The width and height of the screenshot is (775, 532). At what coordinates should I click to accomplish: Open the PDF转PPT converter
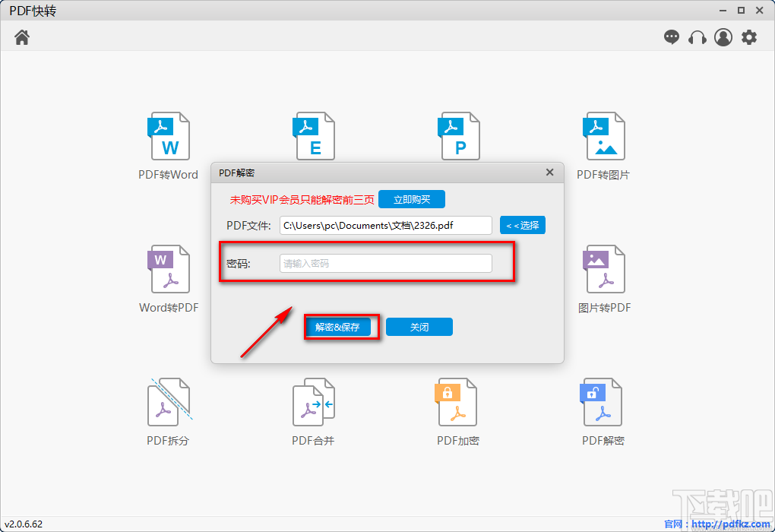point(459,137)
